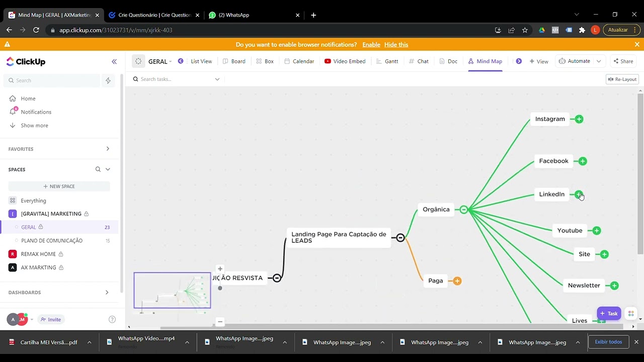The image size is (644, 362).
Task: Open the Chat view tab
Action: 419,61
